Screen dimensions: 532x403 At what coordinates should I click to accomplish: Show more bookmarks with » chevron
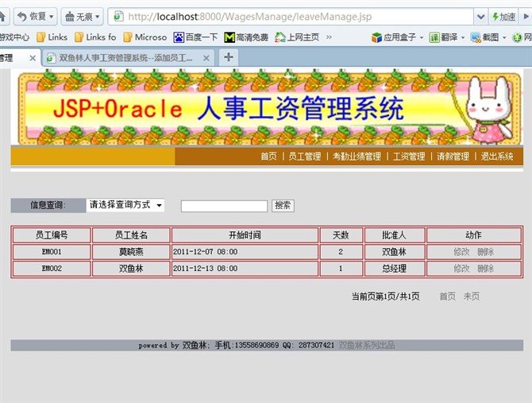[329, 37]
